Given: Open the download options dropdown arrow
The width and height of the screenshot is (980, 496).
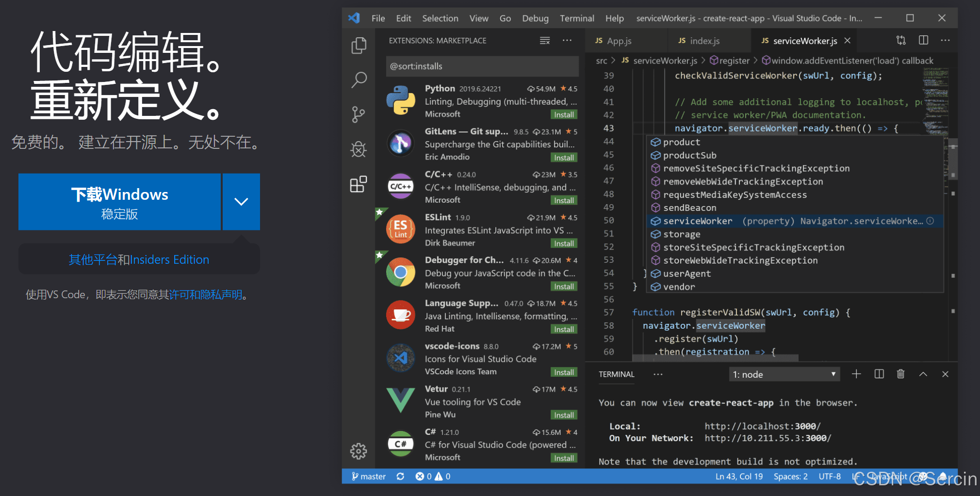Looking at the screenshot, I should coord(241,202).
